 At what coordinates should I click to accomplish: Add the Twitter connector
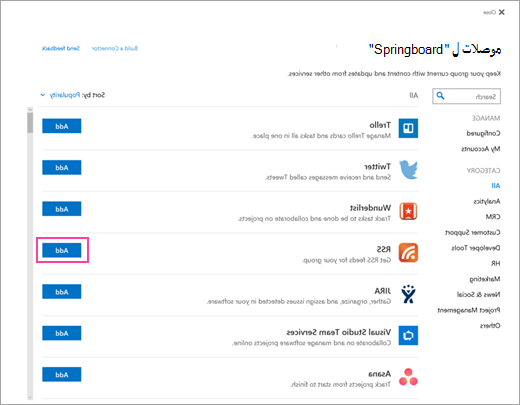pyautogui.click(x=62, y=167)
